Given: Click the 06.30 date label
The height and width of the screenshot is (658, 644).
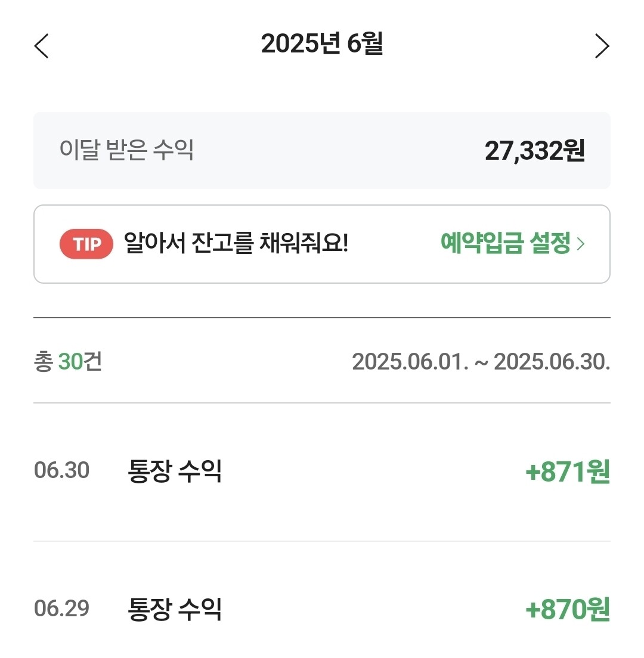Looking at the screenshot, I should point(61,471).
